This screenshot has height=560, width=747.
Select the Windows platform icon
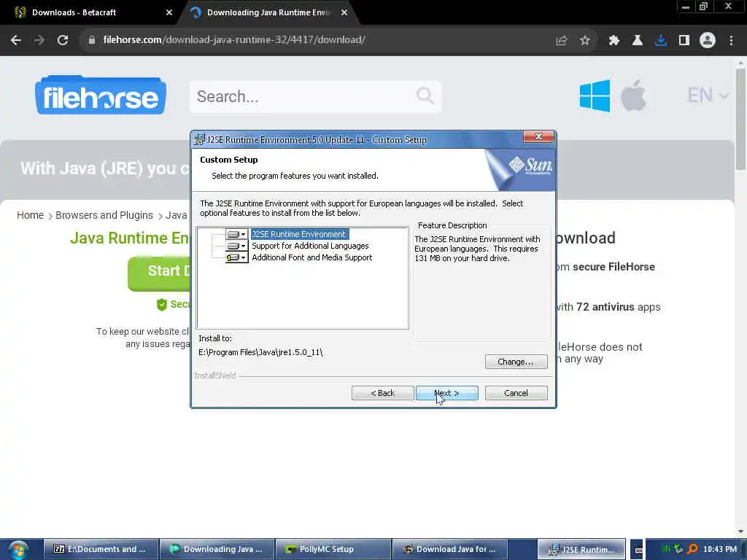click(595, 96)
